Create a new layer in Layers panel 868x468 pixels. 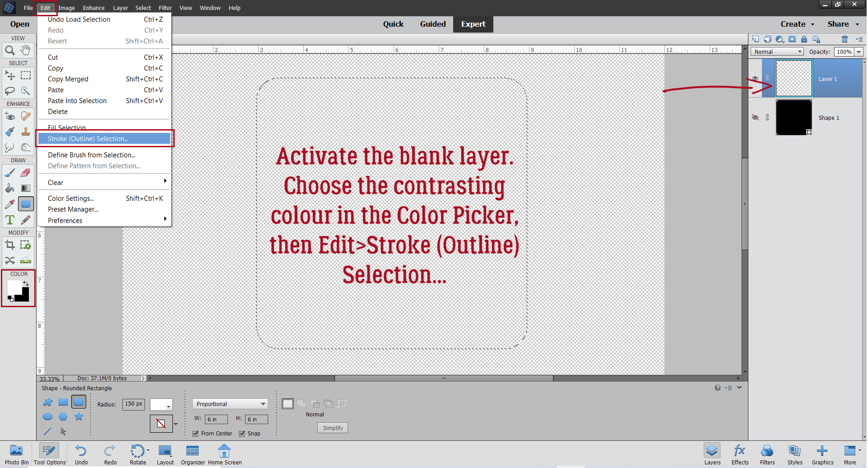[756, 39]
